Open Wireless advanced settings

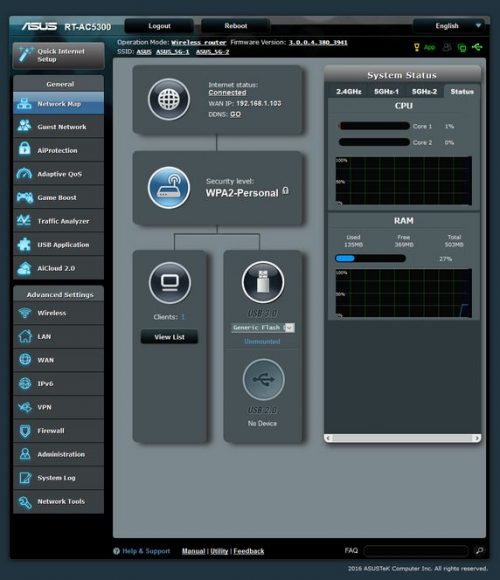point(58,313)
